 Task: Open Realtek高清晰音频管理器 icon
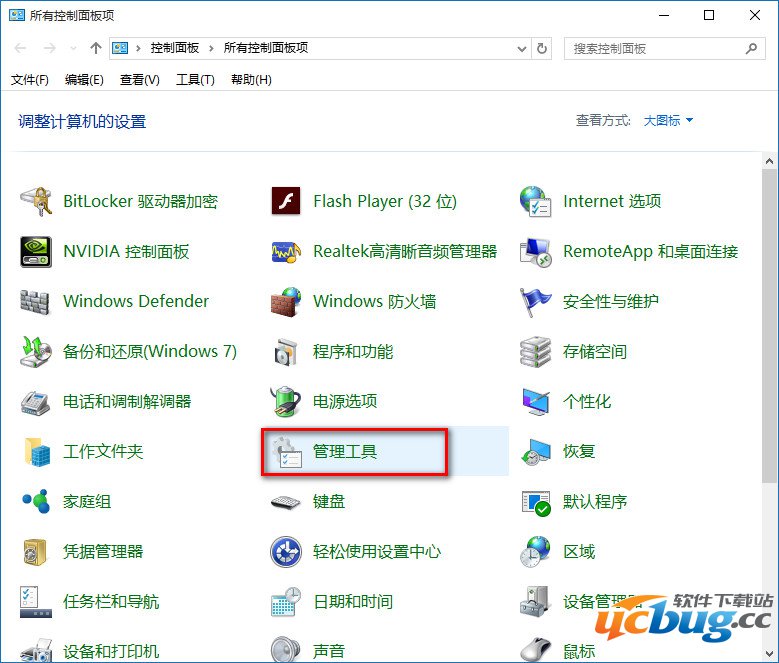point(286,251)
